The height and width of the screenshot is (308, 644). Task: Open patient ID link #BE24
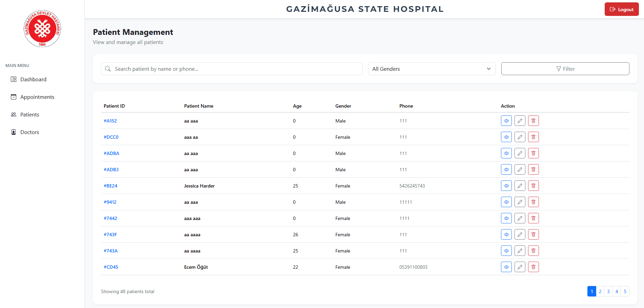pos(110,186)
